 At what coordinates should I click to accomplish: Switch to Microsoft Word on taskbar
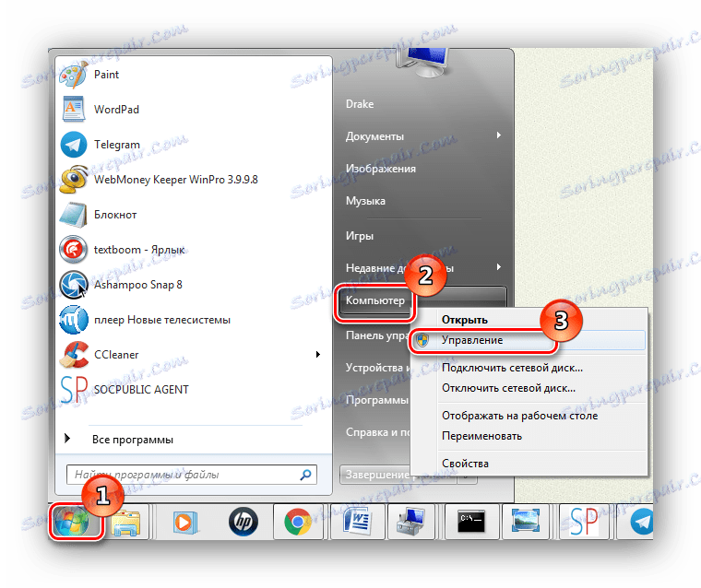(356, 522)
